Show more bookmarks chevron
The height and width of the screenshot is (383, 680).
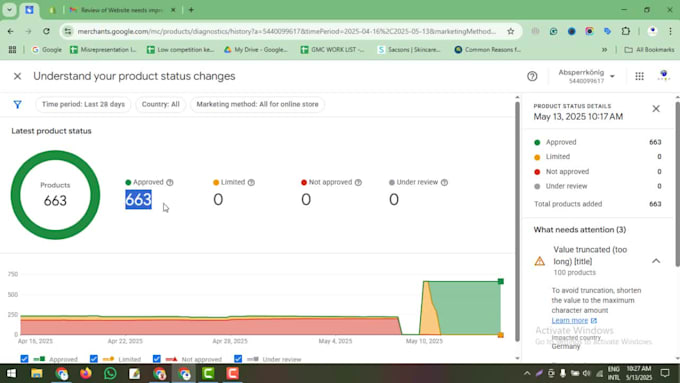coord(604,50)
